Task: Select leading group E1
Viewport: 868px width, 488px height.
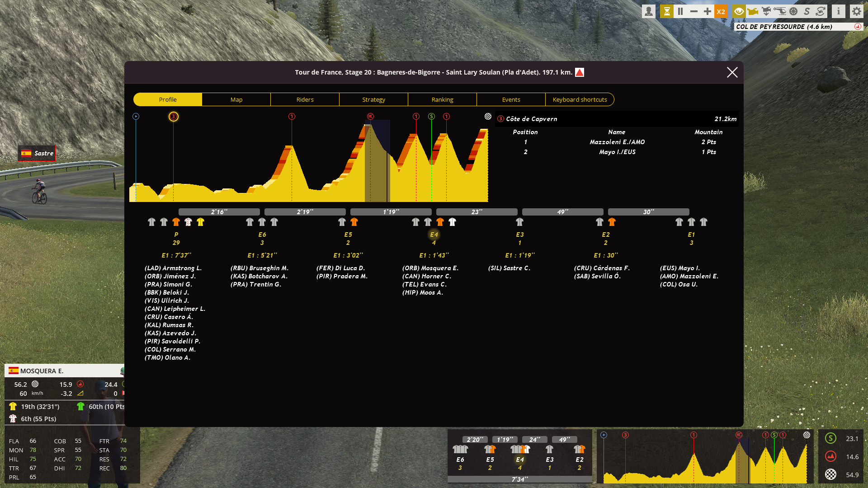Action: coord(691,235)
